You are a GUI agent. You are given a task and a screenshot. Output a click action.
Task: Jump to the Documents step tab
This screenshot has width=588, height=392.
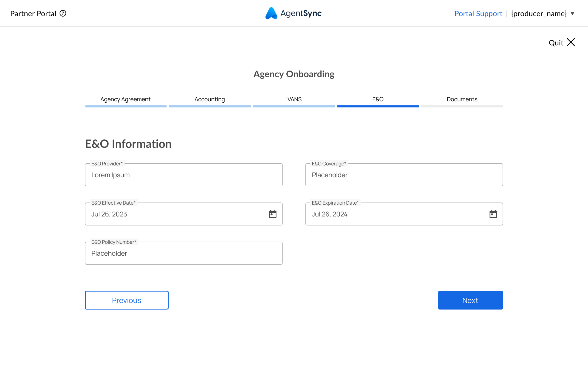(462, 99)
